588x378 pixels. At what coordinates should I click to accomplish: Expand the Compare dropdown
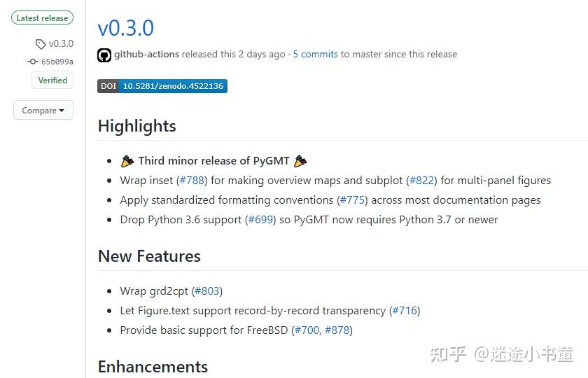(43, 111)
